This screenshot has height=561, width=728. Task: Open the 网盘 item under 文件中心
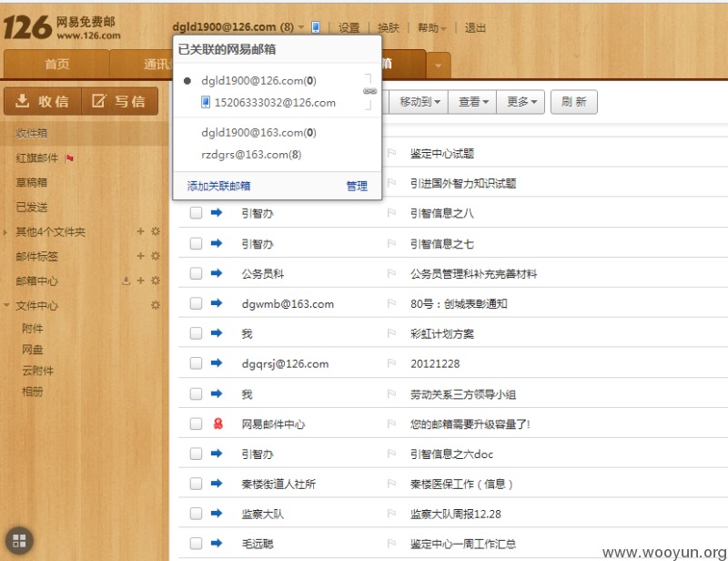(33, 349)
